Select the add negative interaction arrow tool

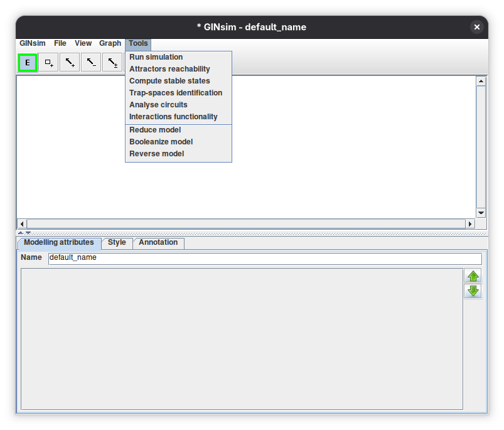(x=91, y=62)
